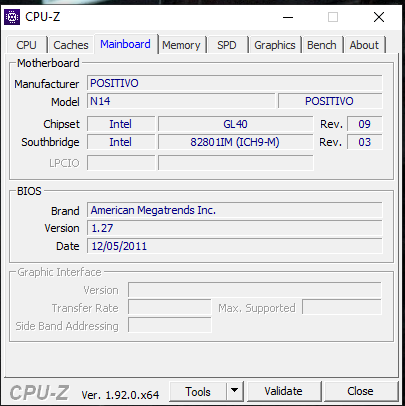The image size is (405, 406).
Task: Select the Memory tab
Action: (x=181, y=45)
